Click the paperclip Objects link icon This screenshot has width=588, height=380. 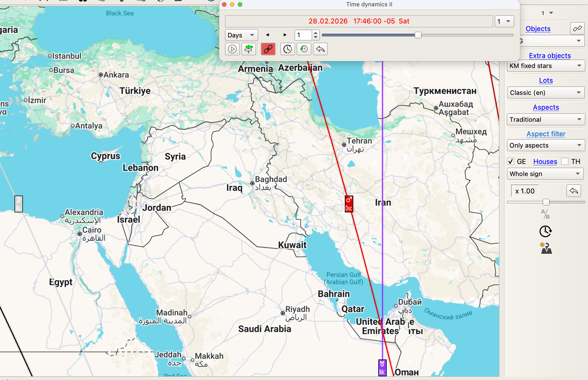pos(577,28)
